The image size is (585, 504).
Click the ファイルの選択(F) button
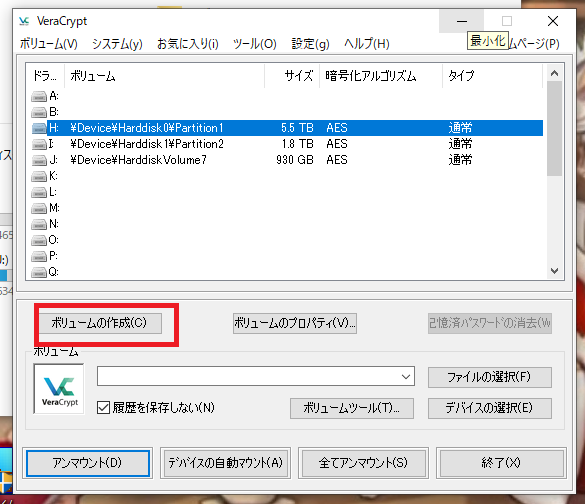click(x=489, y=377)
